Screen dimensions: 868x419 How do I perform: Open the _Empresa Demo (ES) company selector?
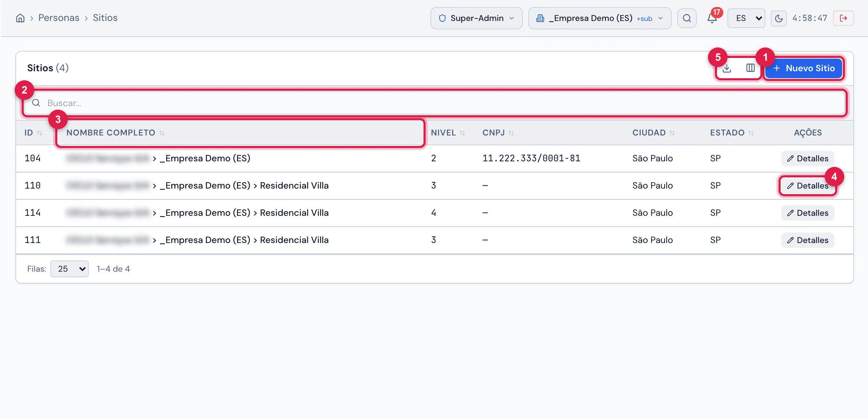[x=600, y=18]
